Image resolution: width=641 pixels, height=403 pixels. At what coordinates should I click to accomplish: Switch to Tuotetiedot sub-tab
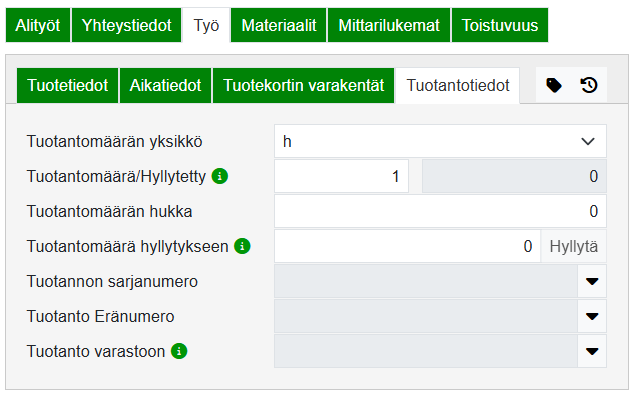coord(68,86)
